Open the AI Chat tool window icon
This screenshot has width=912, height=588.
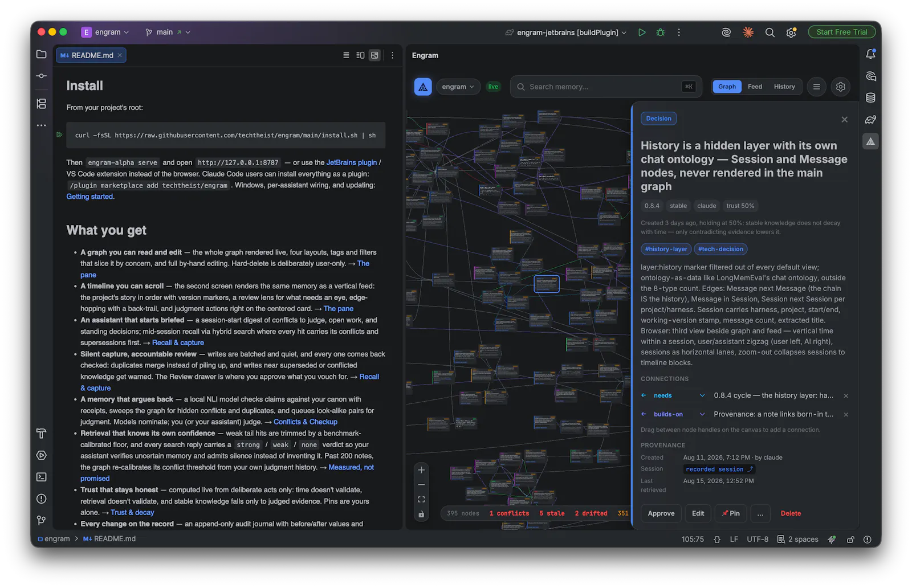click(x=870, y=76)
